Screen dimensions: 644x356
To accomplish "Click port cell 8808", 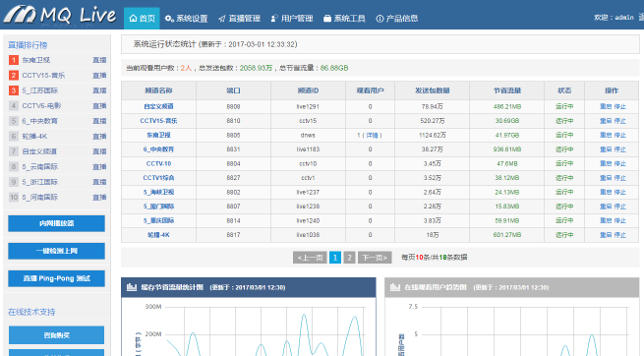I will click(x=233, y=107).
